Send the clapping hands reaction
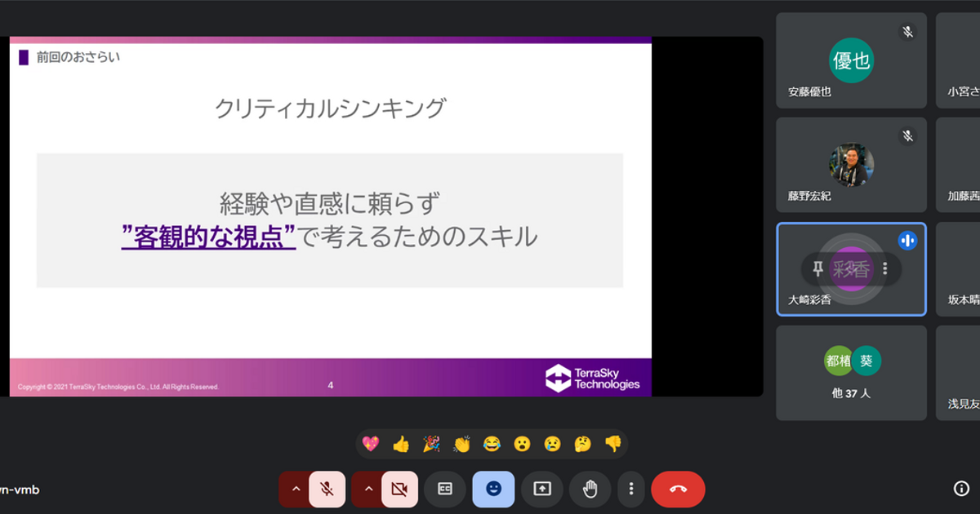The height and width of the screenshot is (514, 980). 461,444
